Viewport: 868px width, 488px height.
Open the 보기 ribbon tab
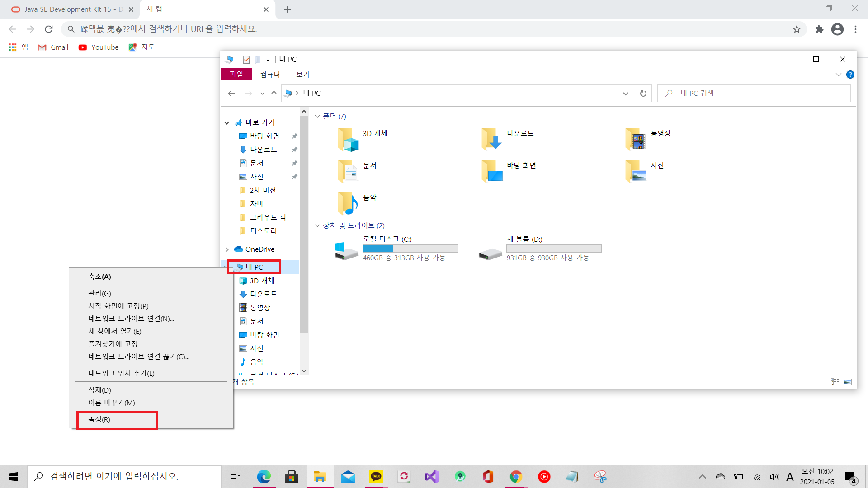(x=302, y=75)
